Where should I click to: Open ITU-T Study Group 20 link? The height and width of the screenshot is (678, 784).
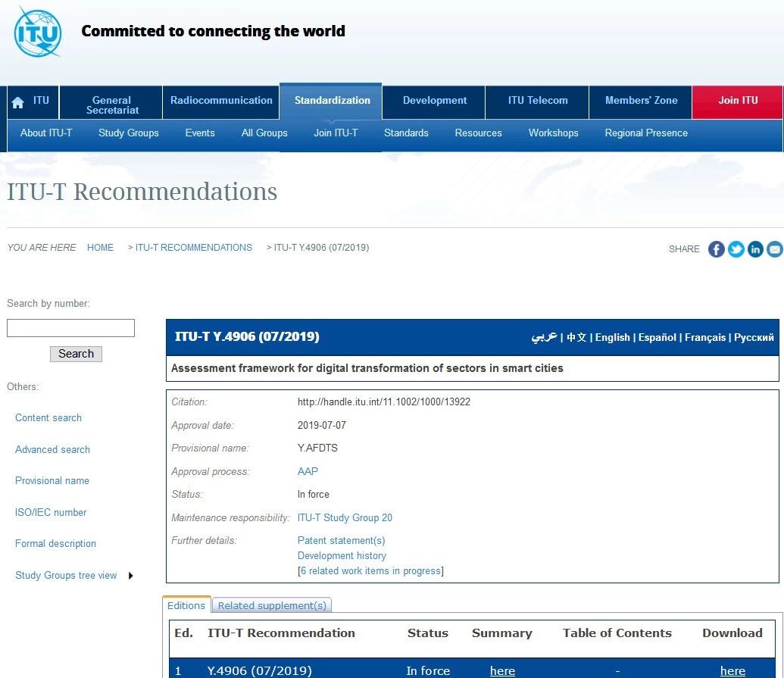coord(345,517)
